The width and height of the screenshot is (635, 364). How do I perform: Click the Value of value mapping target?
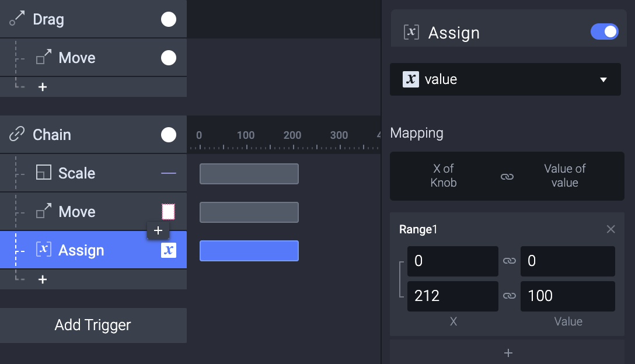click(x=565, y=176)
